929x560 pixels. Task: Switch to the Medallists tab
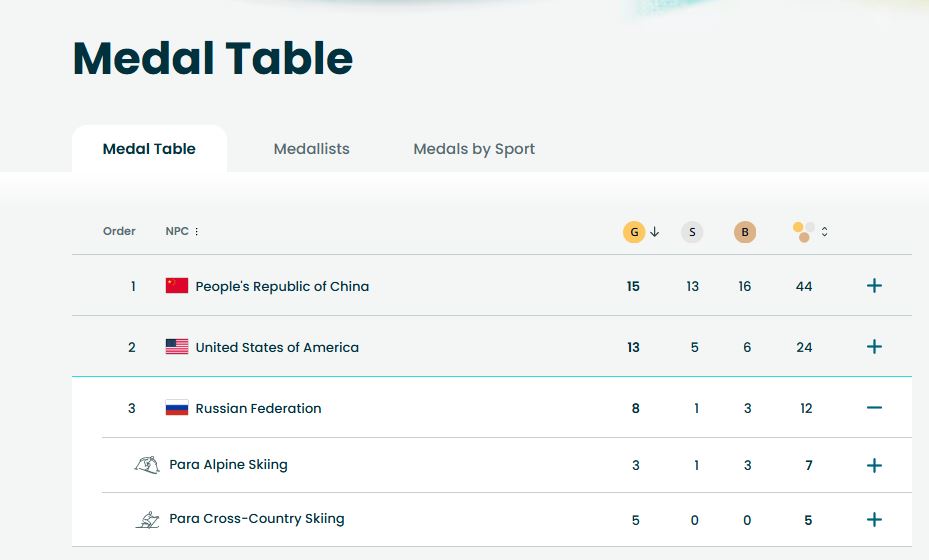click(312, 149)
